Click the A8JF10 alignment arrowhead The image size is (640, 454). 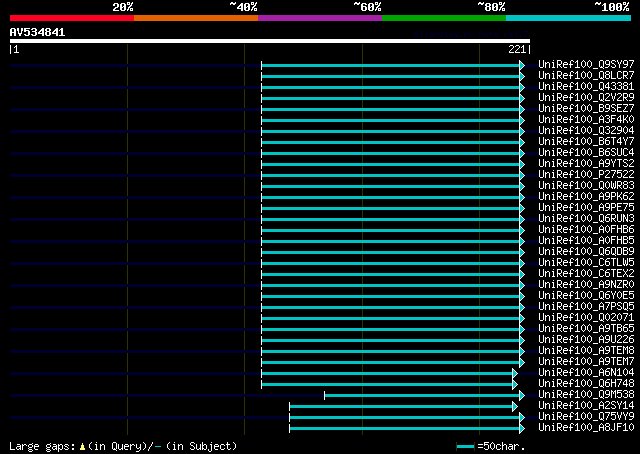(x=522, y=428)
